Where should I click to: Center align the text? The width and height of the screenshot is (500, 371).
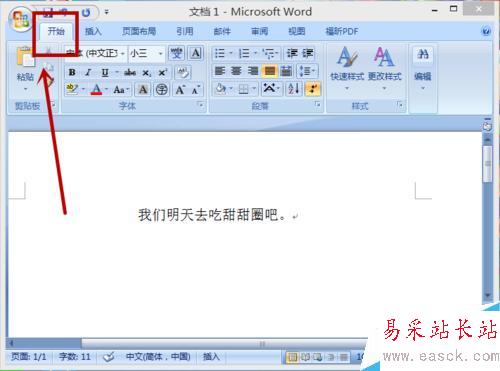pyautogui.click(x=236, y=71)
